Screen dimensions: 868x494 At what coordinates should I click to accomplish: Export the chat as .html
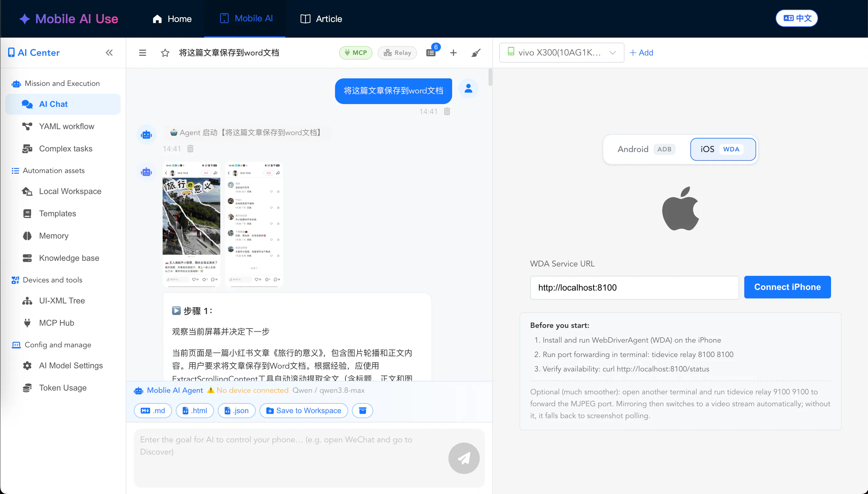[195, 411]
